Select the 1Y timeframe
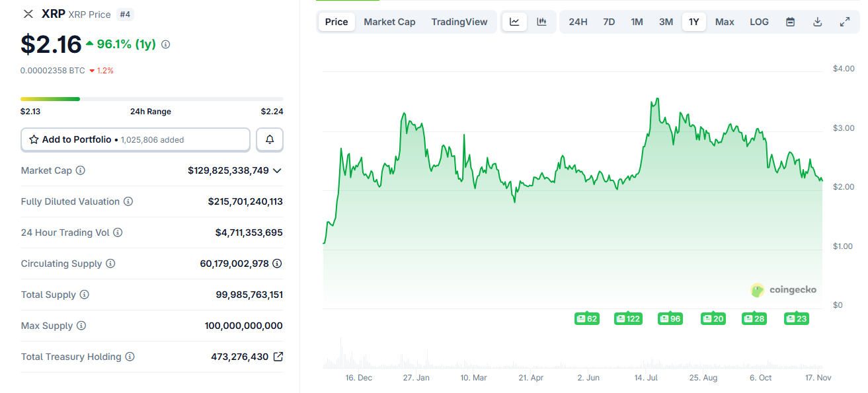The image size is (868, 393). click(694, 21)
